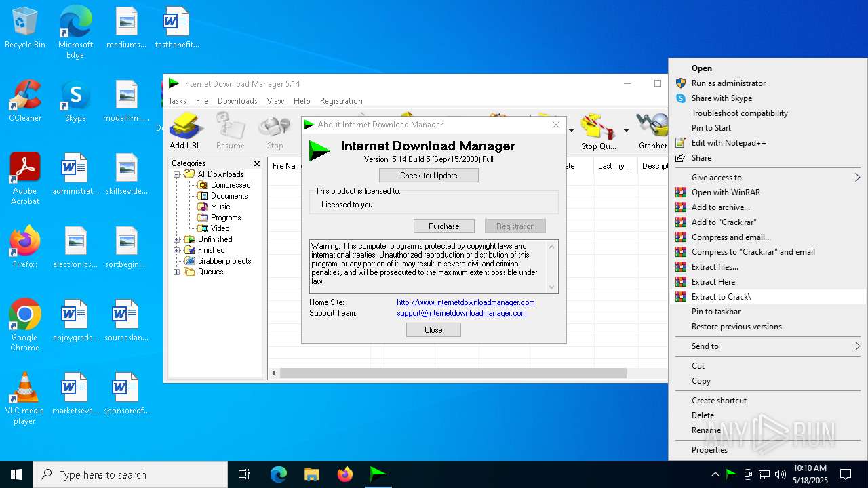This screenshot has height=488, width=868.
Task: Click scroll down arrow in warning text box
Action: click(x=551, y=287)
